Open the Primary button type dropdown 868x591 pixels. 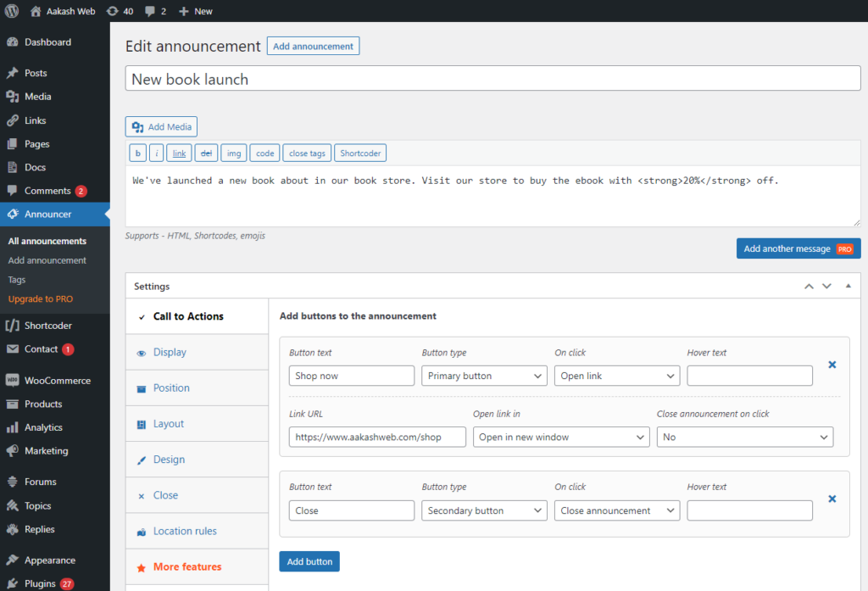coord(484,375)
